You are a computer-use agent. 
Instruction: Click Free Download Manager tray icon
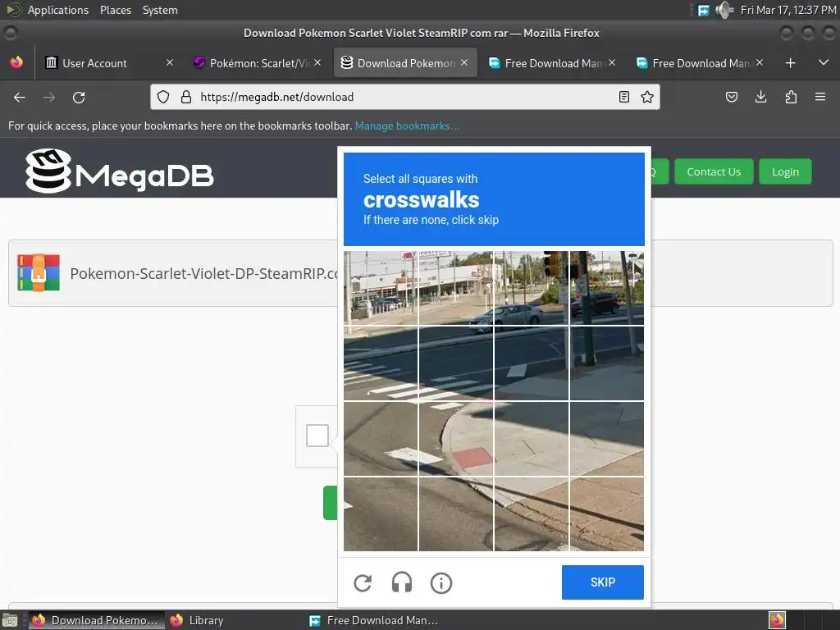click(703, 10)
